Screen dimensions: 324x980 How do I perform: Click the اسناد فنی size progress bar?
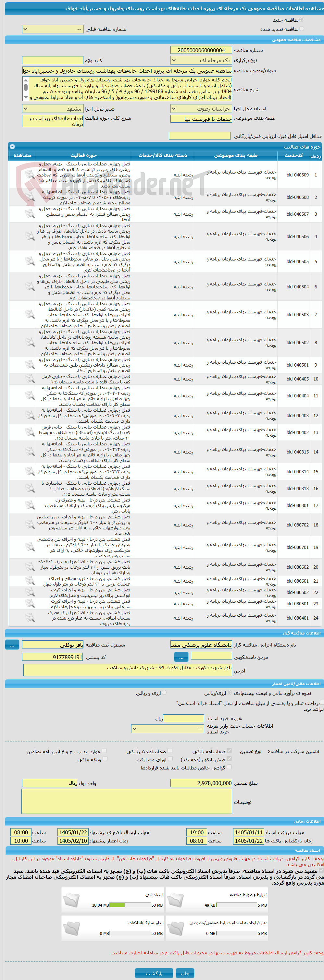(130, 905)
